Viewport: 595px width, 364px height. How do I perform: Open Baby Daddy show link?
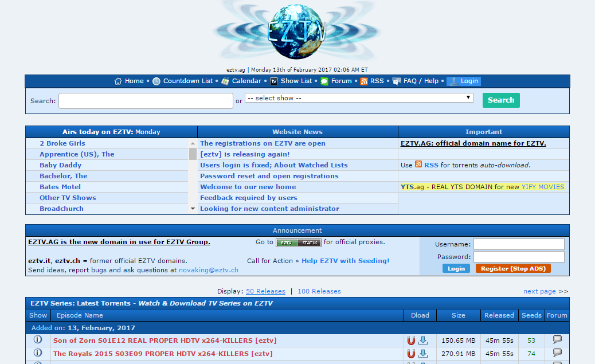[60, 165]
